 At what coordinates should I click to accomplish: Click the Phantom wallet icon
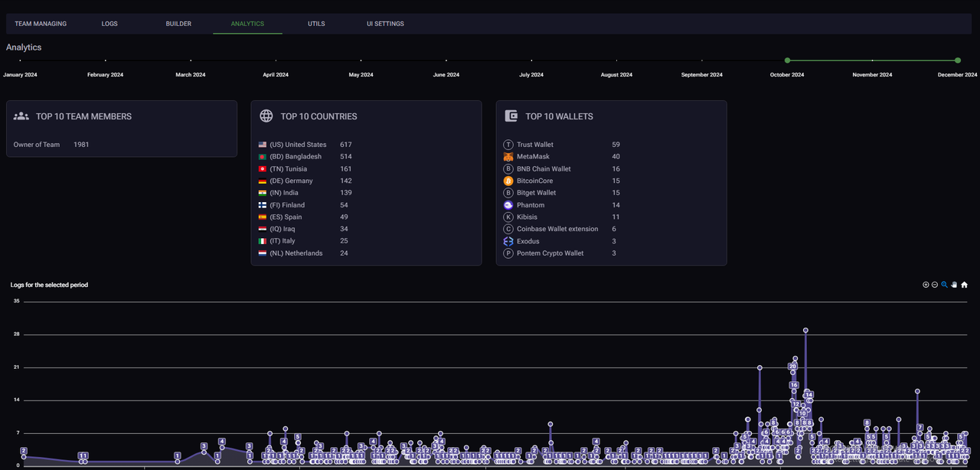[x=508, y=205]
